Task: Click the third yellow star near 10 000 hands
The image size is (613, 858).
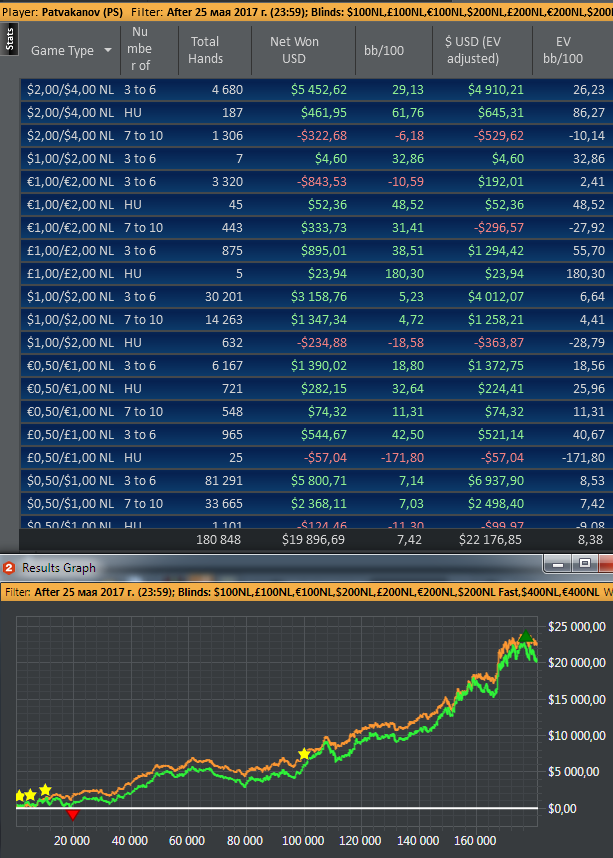Action: 45,790
